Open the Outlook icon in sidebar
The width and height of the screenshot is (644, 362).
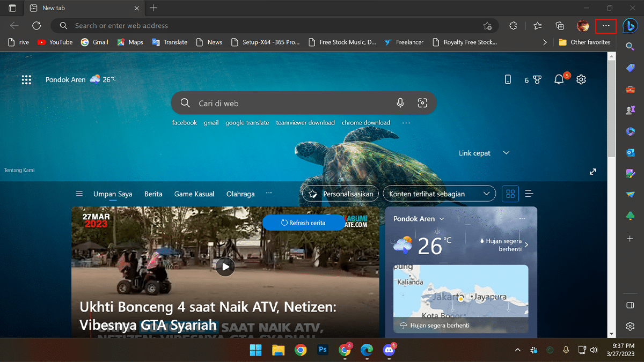click(630, 152)
